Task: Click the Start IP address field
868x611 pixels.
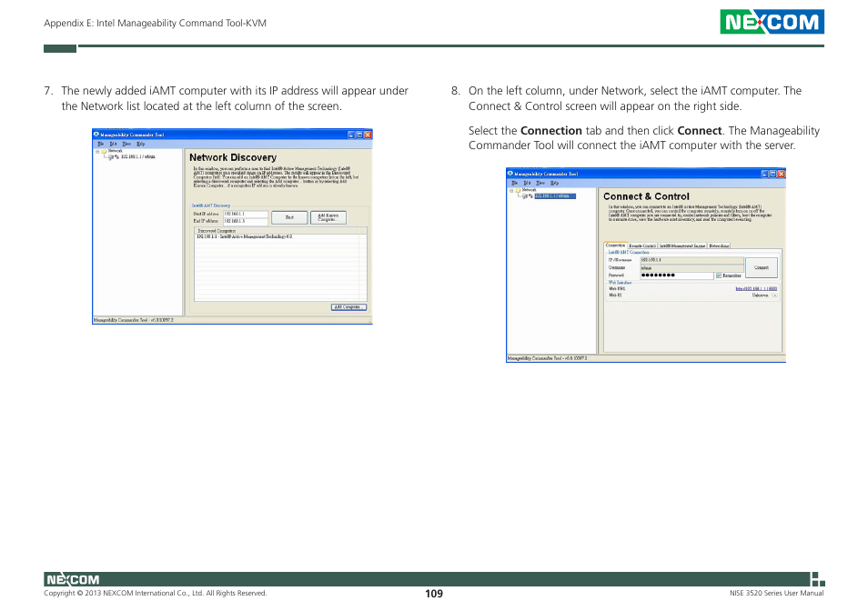Action: pyautogui.click(x=246, y=214)
